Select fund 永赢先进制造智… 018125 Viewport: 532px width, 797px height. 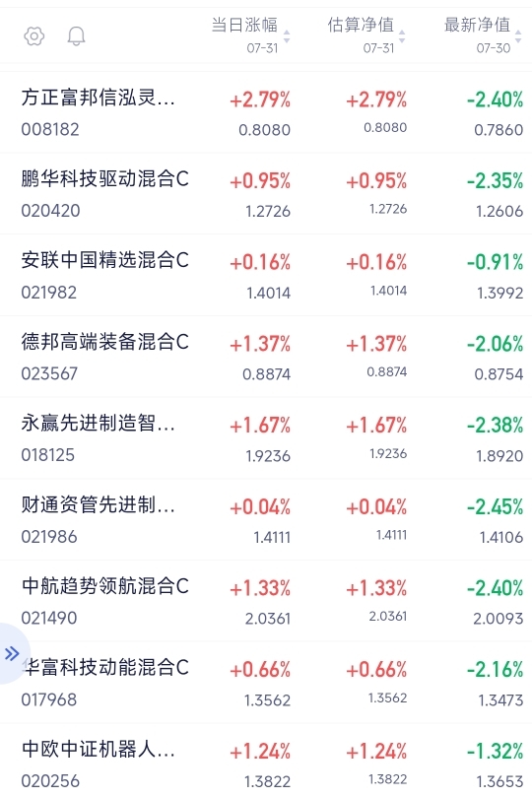266,438
